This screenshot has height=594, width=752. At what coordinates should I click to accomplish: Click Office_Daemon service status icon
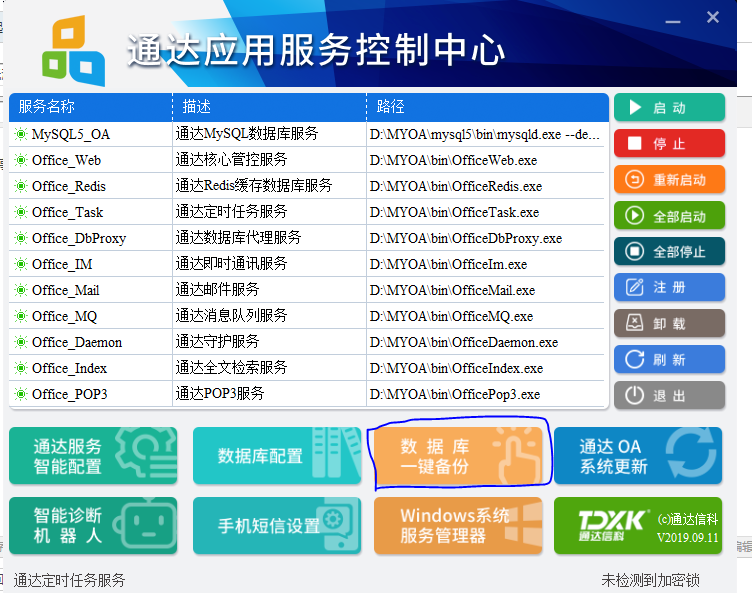tap(21, 342)
